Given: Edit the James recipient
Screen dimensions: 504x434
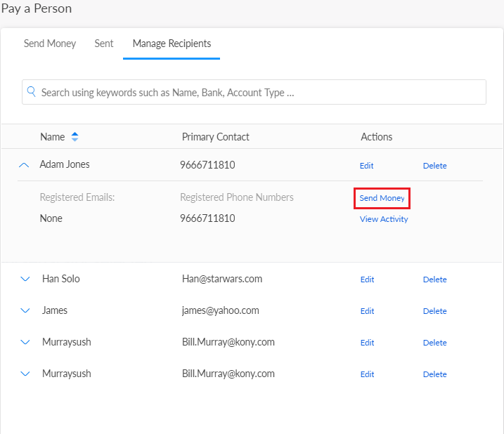Looking at the screenshot, I should (x=367, y=311).
